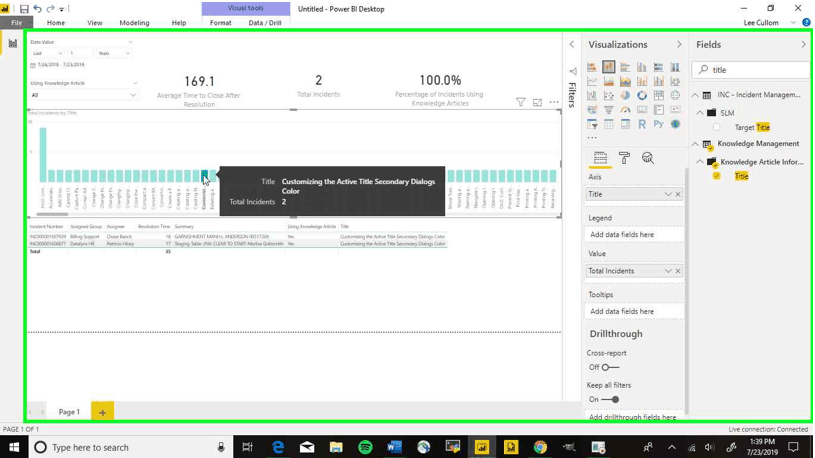
Task: Open the 'Last' relative date dropdown
Action: [x=47, y=53]
